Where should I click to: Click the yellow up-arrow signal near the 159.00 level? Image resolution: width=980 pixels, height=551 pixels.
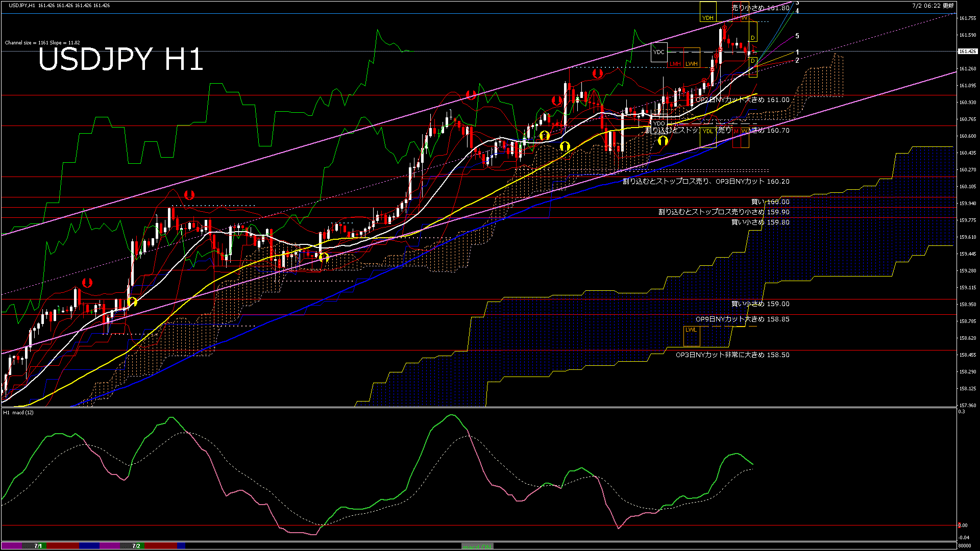pos(132,302)
